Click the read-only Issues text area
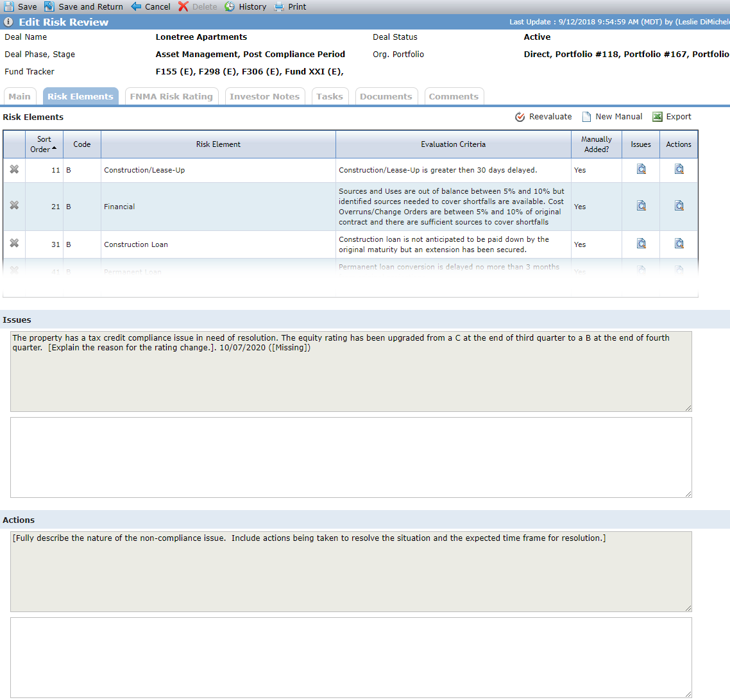This screenshot has height=700, width=730. click(x=351, y=371)
